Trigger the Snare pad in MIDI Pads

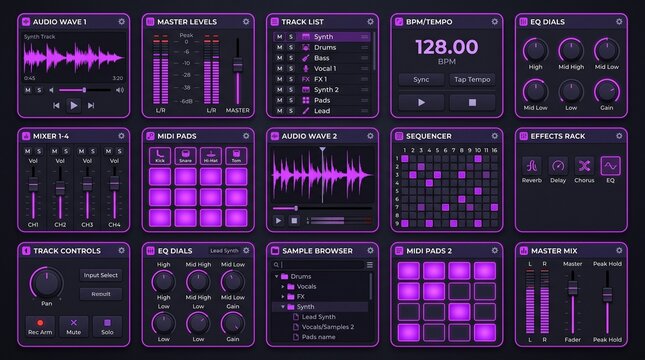pyautogui.click(x=186, y=156)
